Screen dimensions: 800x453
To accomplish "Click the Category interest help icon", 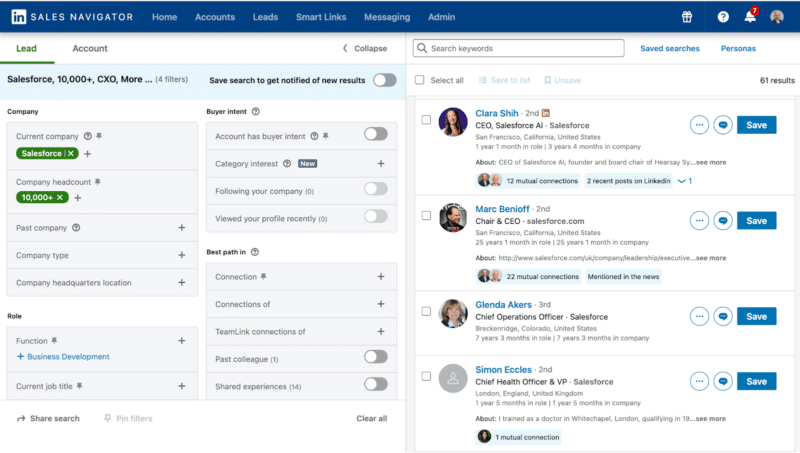I will pyautogui.click(x=287, y=164).
